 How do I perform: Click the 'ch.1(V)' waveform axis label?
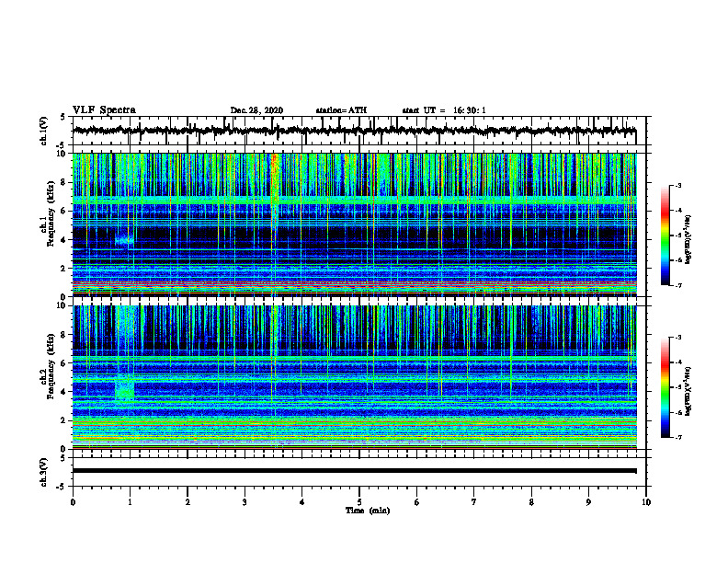43,131
